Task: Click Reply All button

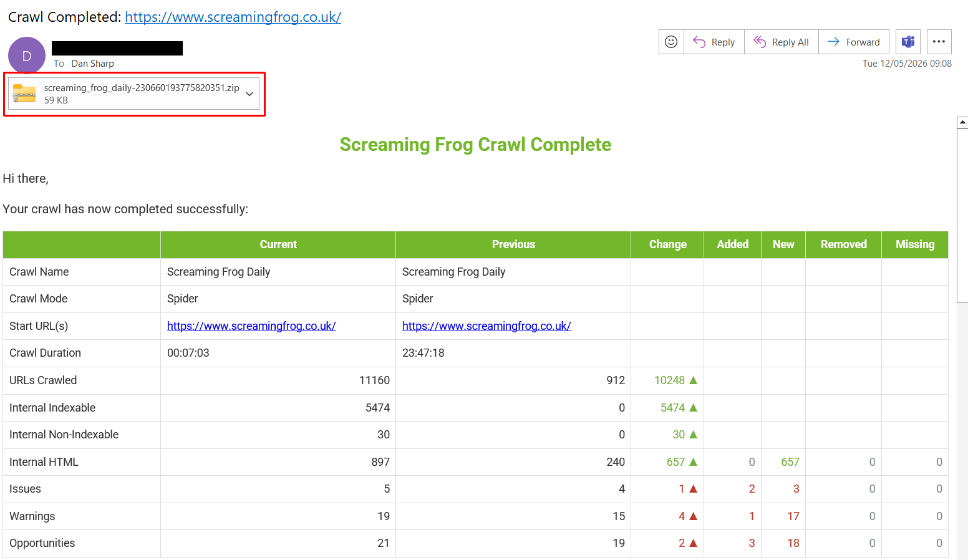Action: coord(782,42)
